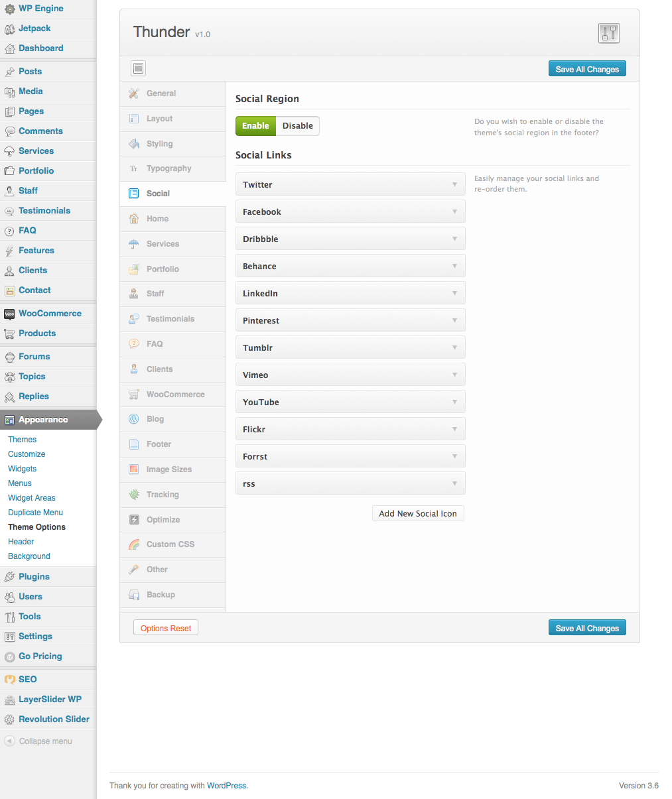
Task: Click top Save All Changes button
Action: pos(587,69)
